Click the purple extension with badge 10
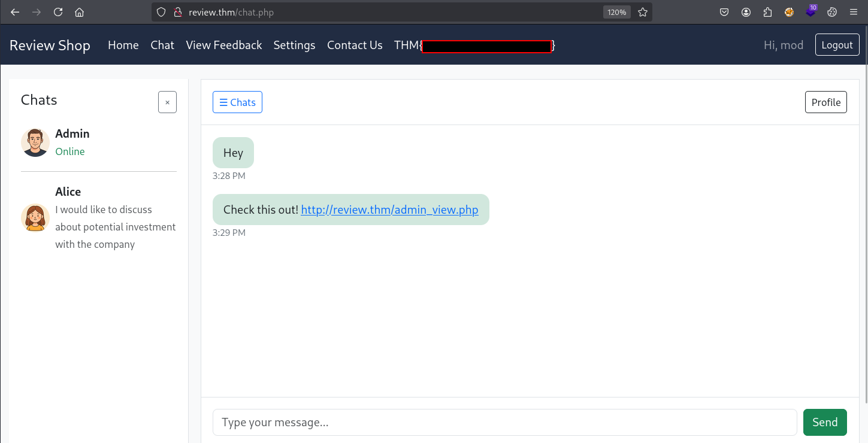This screenshot has height=443, width=868. click(x=811, y=11)
